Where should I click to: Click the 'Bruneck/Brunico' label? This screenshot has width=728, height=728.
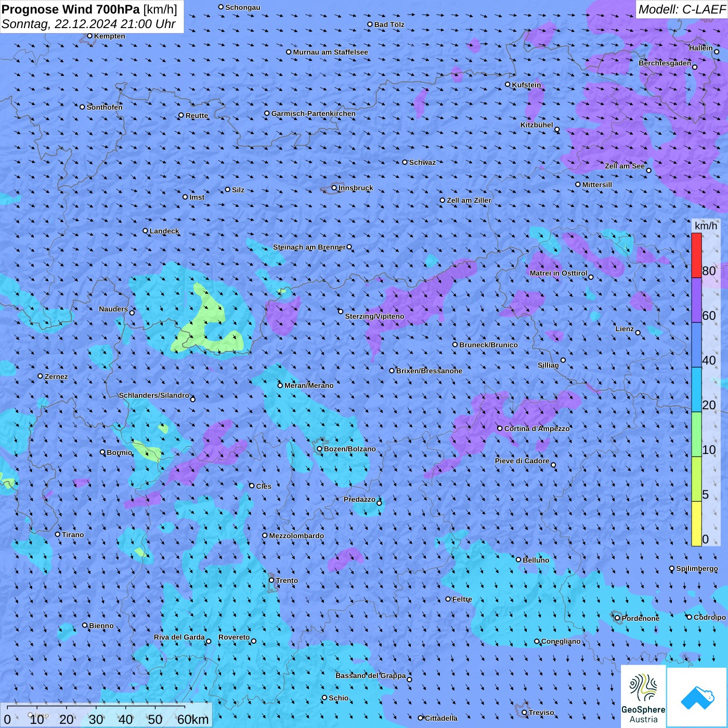coord(489,345)
